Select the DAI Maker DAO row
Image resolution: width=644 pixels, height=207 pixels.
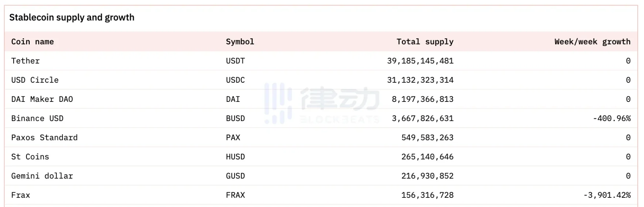pyautogui.click(x=42, y=99)
